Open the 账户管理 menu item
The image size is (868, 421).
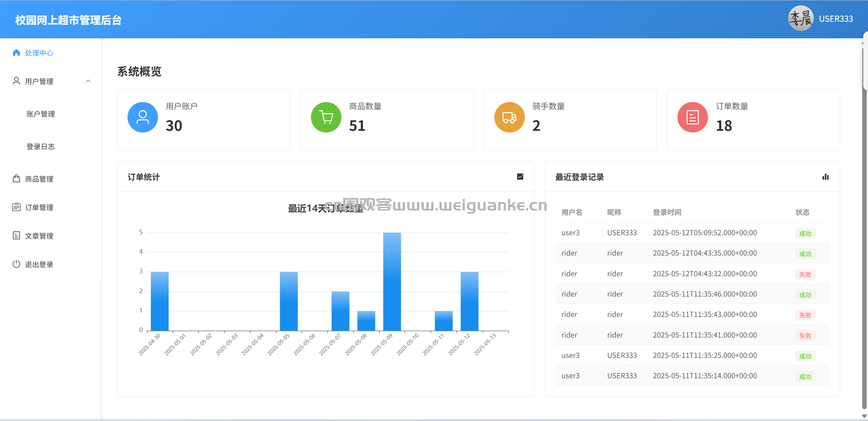41,114
